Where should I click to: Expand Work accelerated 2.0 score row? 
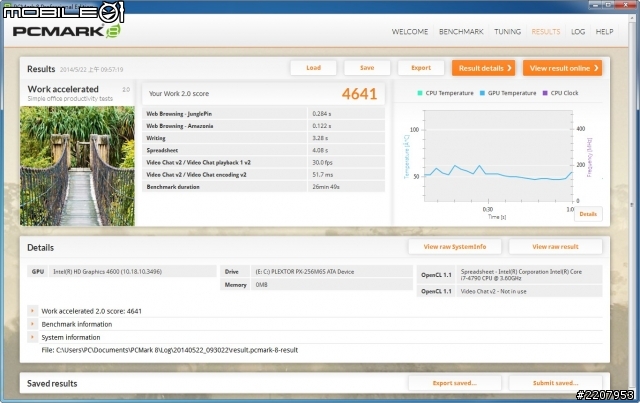(x=32, y=311)
